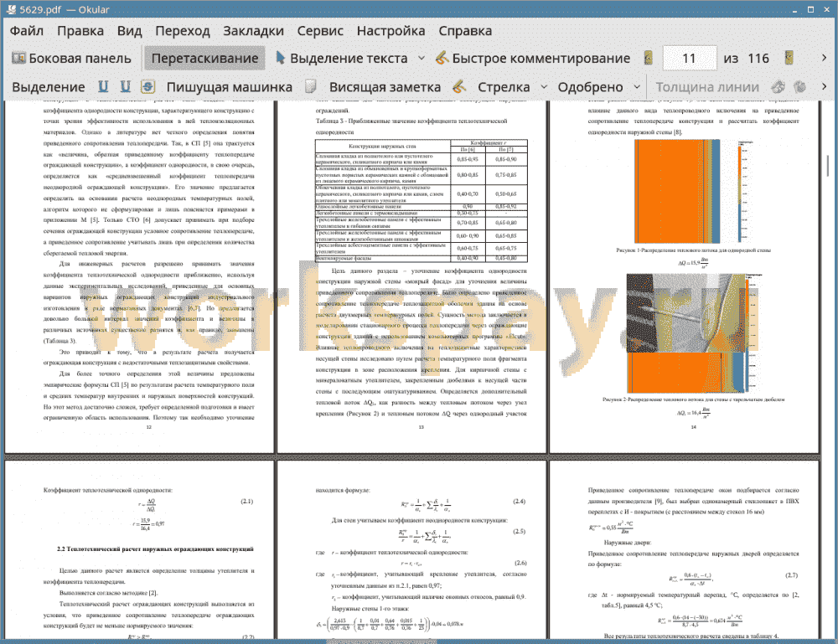Expand the annotation toolbar overflow chevron

[824, 86]
